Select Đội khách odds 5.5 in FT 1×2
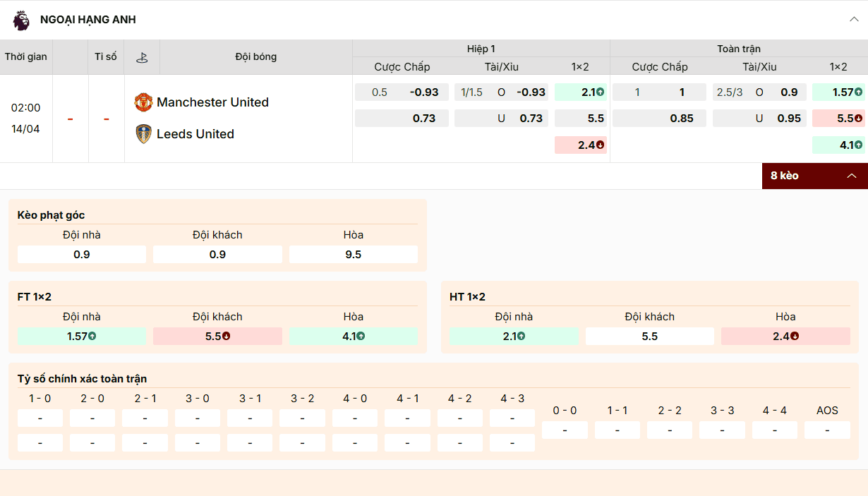This screenshot has width=868, height=496. click(x=217, y=336)
